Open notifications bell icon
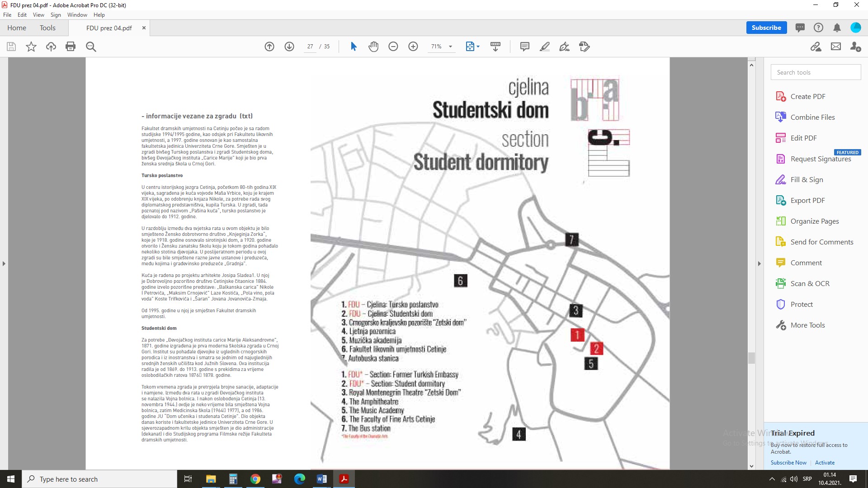 click(837, 28)
